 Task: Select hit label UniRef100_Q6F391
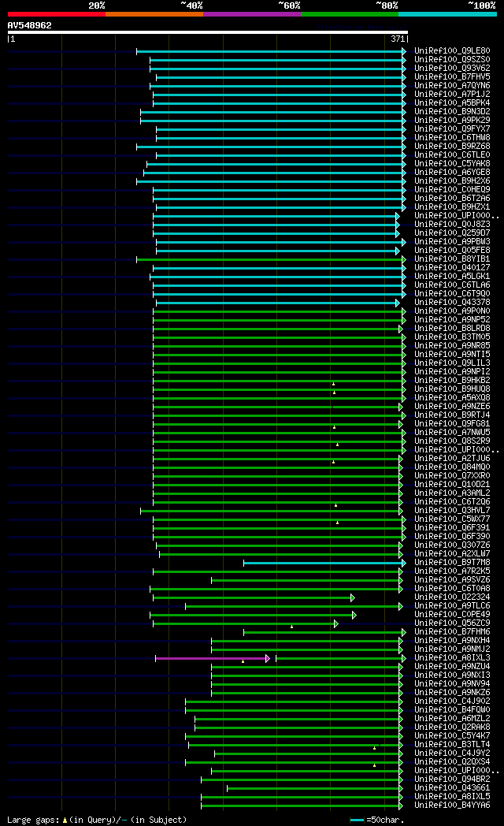pos(452,528)
